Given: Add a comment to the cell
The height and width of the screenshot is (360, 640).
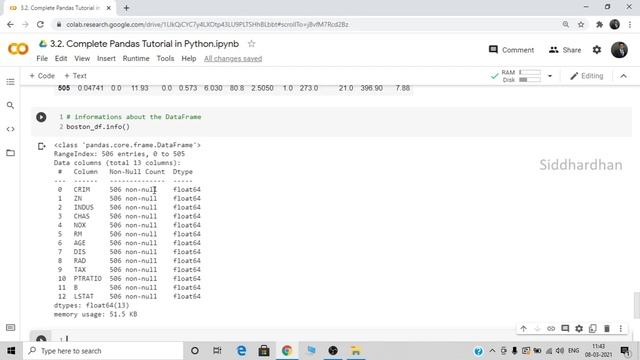Looking at the screenshot, I should [565, 328].
